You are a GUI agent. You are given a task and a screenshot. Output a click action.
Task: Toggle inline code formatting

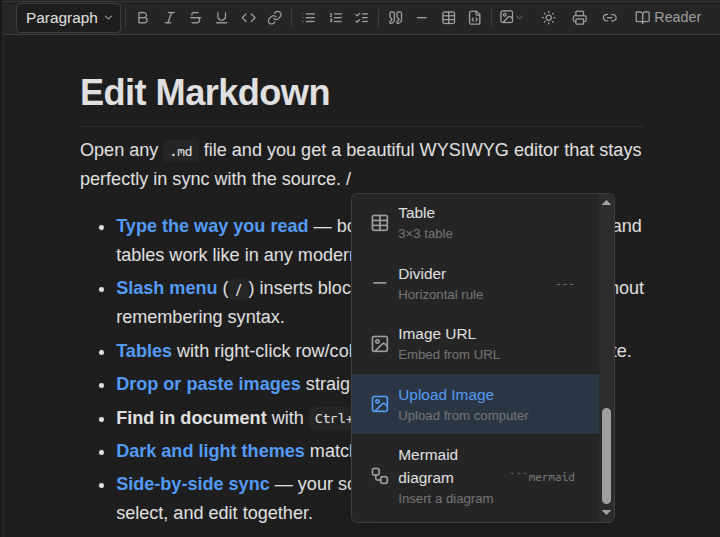[248, 18]
